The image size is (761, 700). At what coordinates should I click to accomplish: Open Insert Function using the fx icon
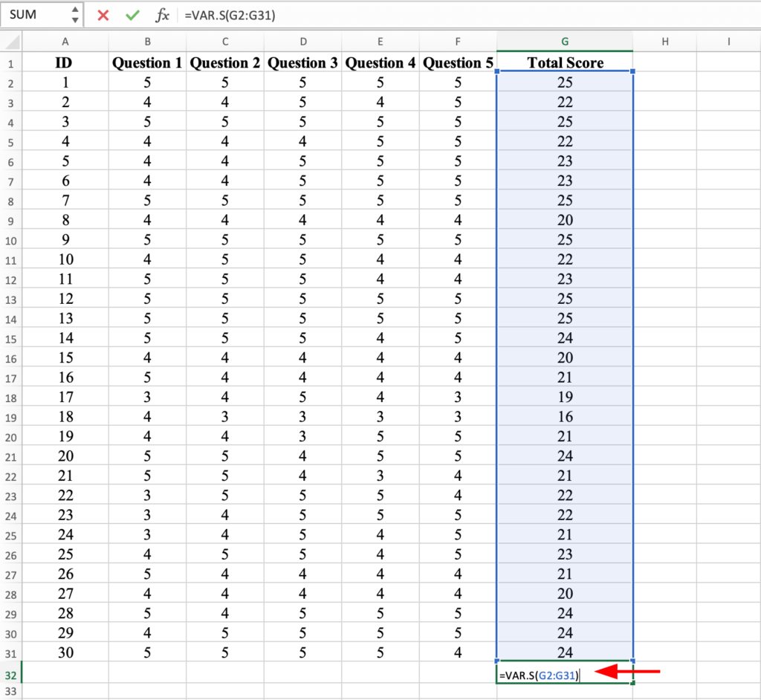click(162, 15)
